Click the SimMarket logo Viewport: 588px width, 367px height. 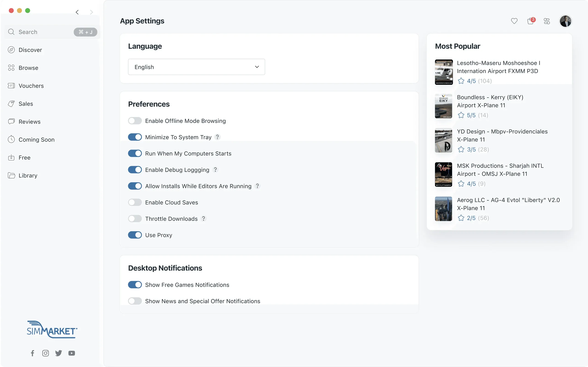pyautogui.click(x=52, y=329)
